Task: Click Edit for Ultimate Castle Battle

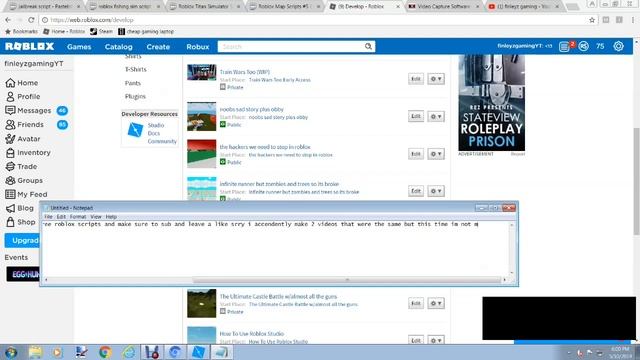Action: point(416,303)
